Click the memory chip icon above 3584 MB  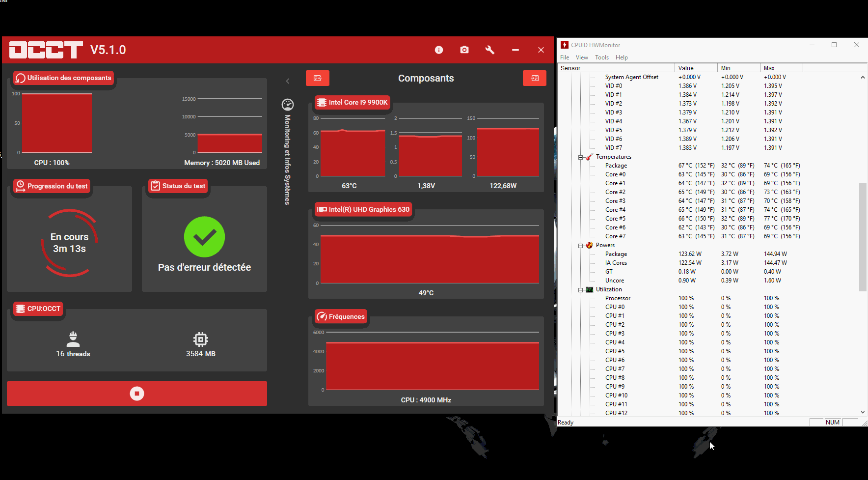[x=201, y=339]
